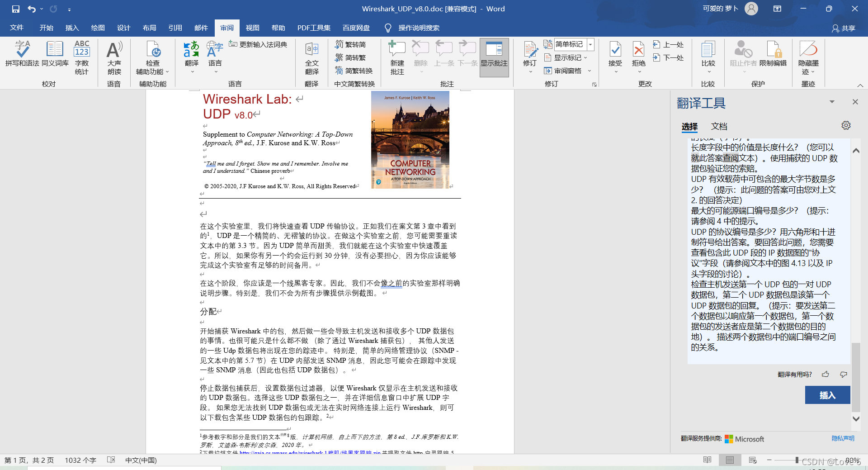Click the Insert (插入) translation button

tap(827, 395)
